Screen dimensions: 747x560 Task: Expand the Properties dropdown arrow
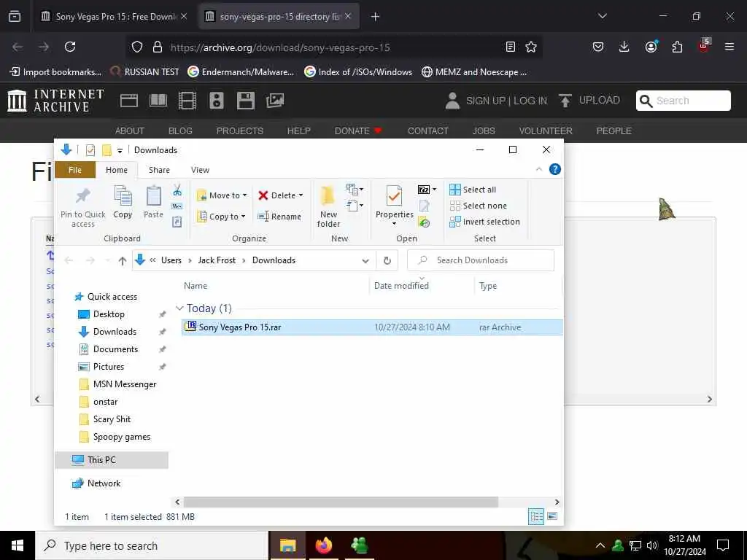coord(394,224)
